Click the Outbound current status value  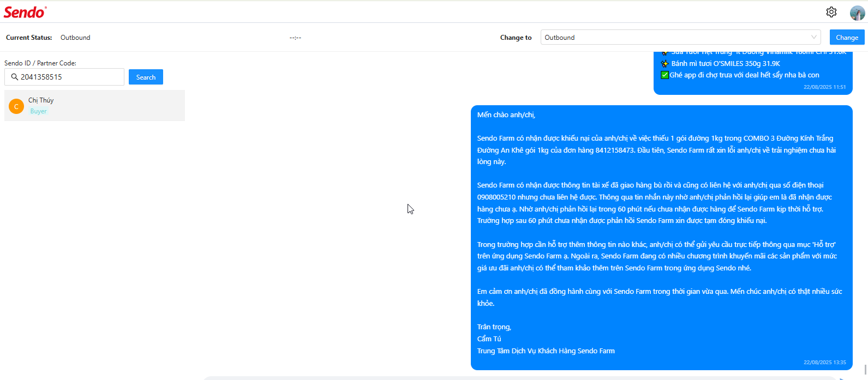pyautogui.click(x=75, y=38)
